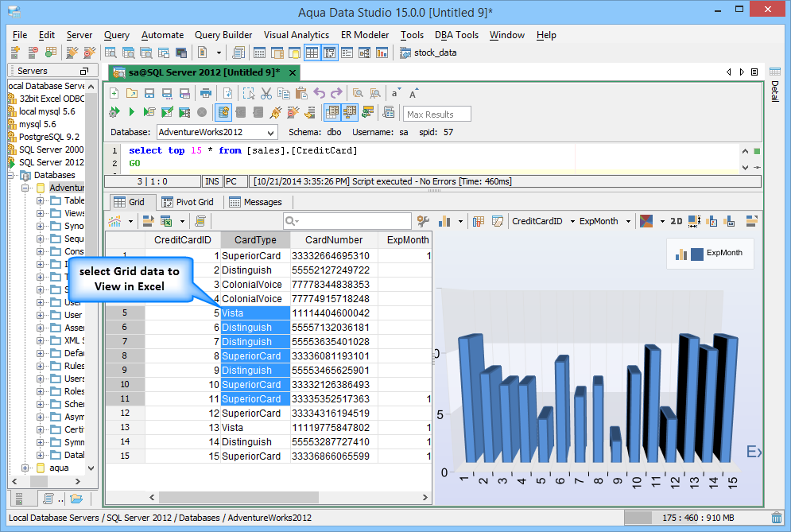
Task: Click the Max Results input field
Action: pyautogui.click(x=437, y=114)
